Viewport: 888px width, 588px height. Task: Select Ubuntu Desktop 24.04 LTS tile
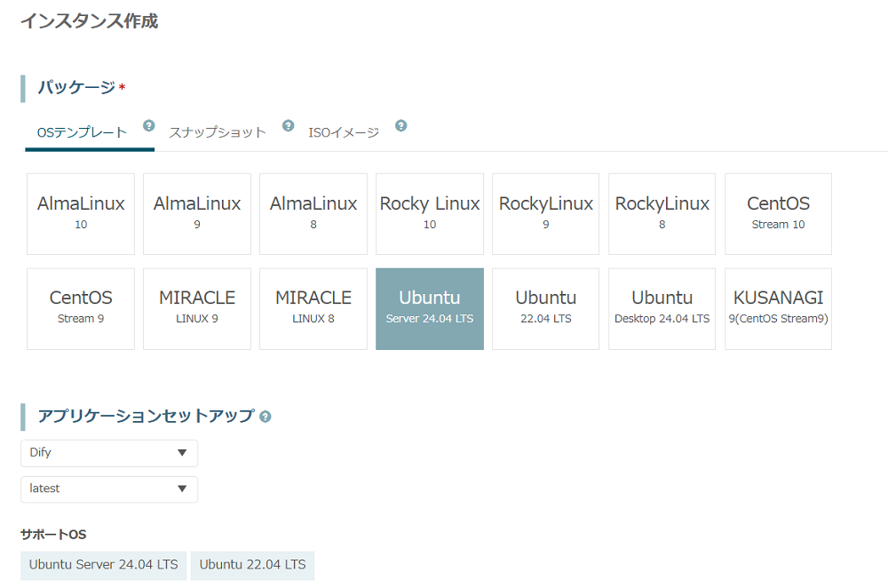click(662, 308)
